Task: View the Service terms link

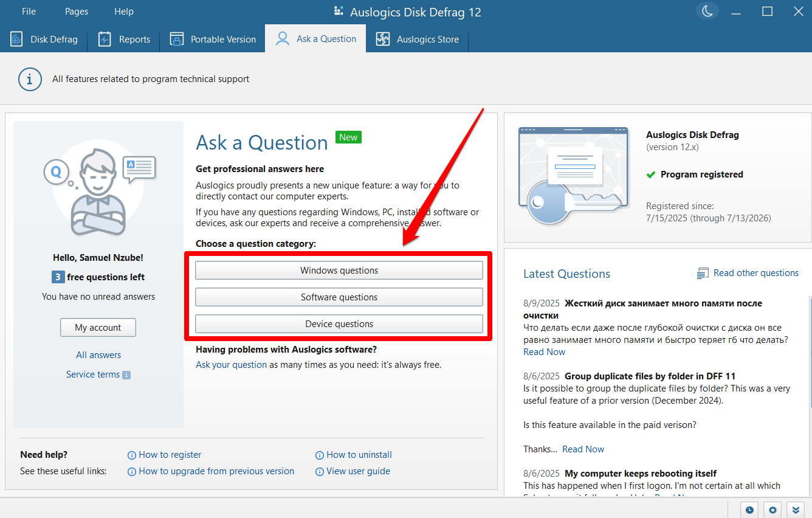Action: (93, 375)
